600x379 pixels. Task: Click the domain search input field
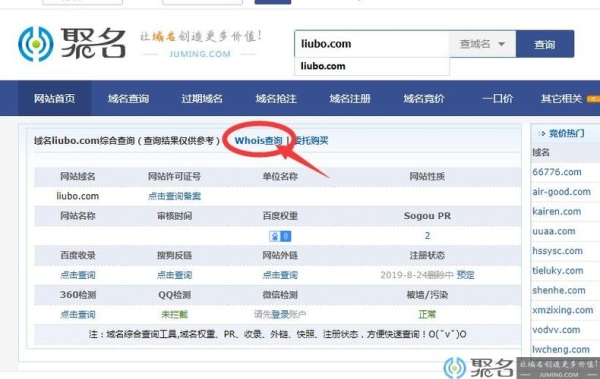[372, 44]
